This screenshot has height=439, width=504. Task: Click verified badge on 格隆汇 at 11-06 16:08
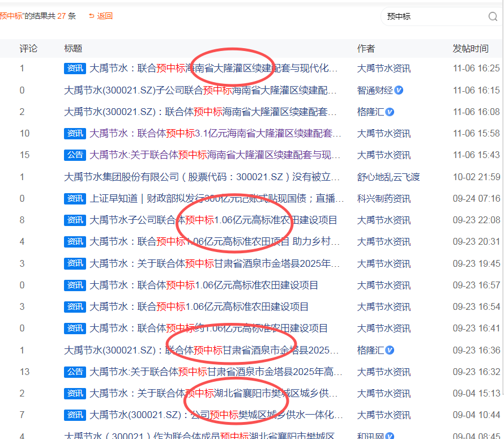[390, 112]
